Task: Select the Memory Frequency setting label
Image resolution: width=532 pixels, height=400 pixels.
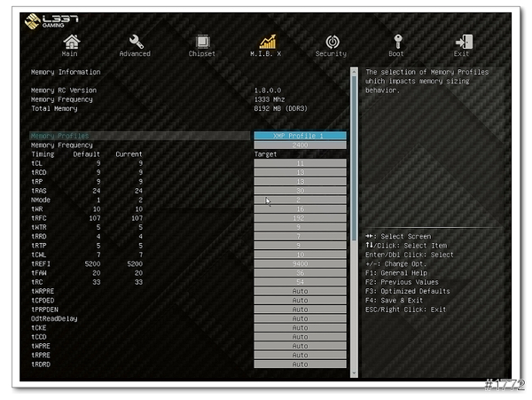Action: pyautogui.click(x=62, y=145)
